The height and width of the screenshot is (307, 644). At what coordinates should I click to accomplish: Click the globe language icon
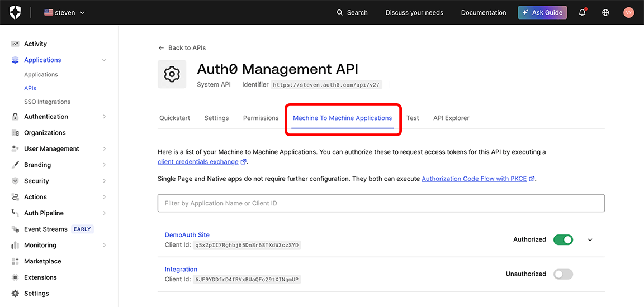605,13
